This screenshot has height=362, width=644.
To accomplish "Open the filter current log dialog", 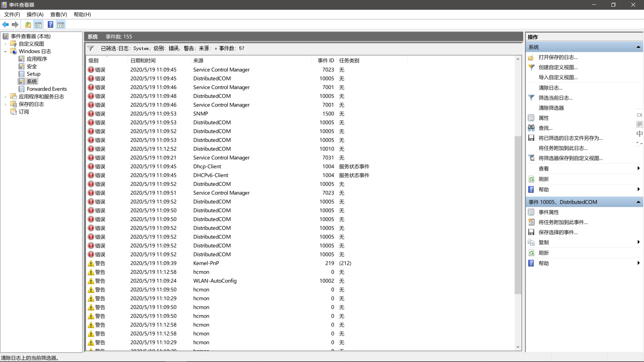I will click(x=556, y=98).
